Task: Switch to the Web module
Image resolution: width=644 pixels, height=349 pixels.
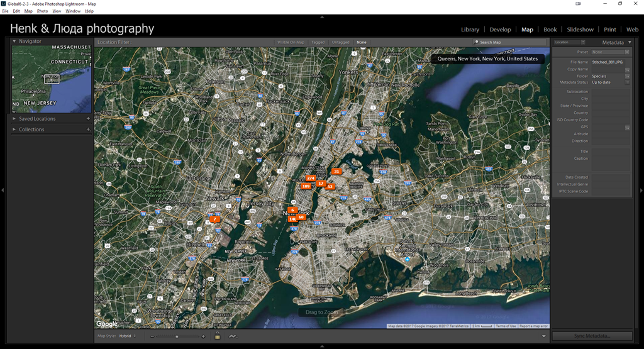Action: [x=632, y=30]
